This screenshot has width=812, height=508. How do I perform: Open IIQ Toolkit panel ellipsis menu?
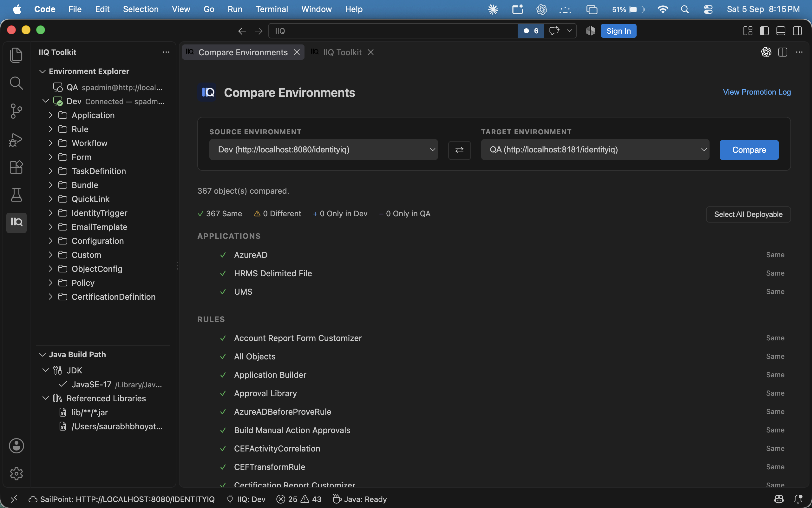166,52
